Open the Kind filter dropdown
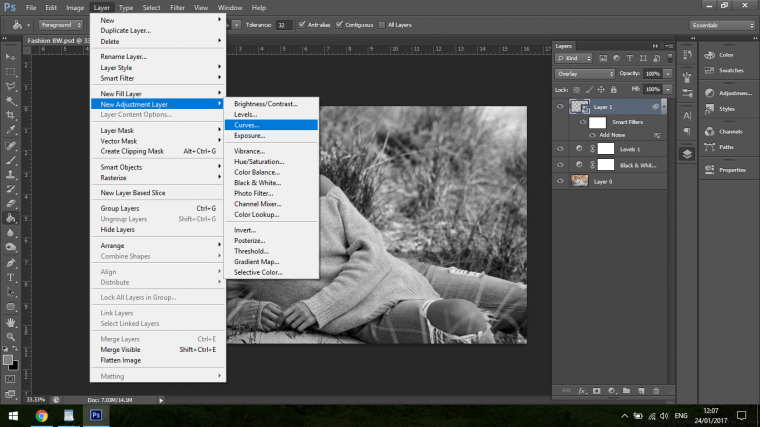 point(574,58)
